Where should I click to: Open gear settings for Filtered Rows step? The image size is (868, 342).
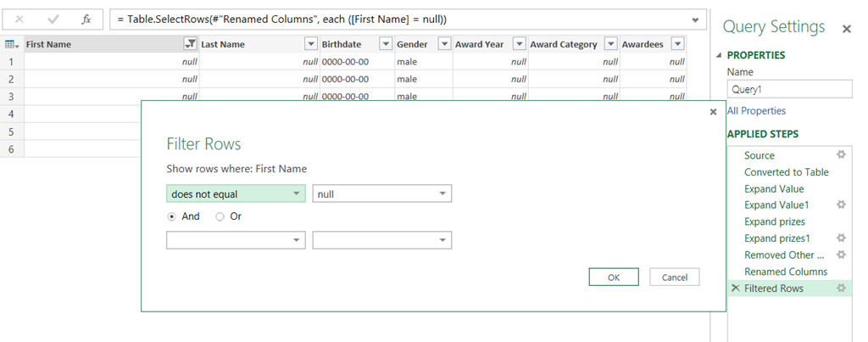point(841,288)
